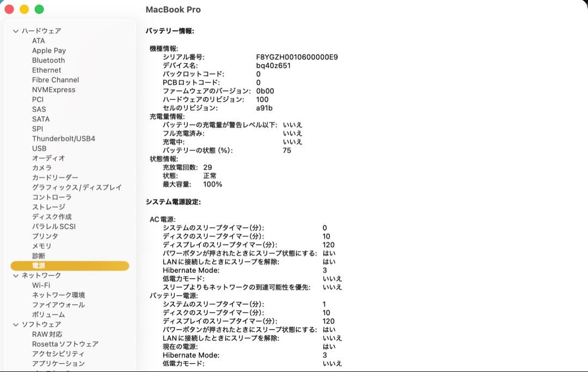View USB device information
This screenshot has width=588, height=372.
pyautogui.click(x=40, y=148)
